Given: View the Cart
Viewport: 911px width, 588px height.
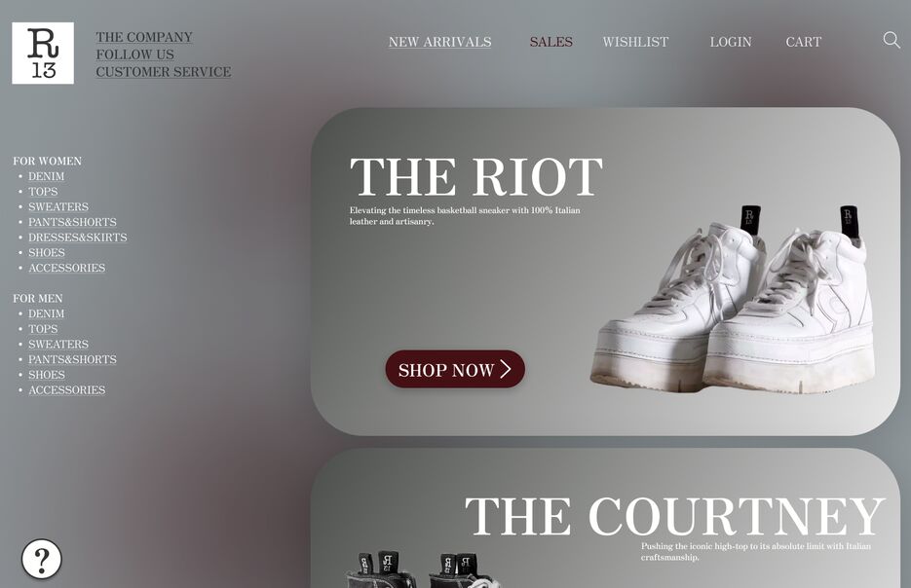Looking at the screenshot, I should [803, 42].
